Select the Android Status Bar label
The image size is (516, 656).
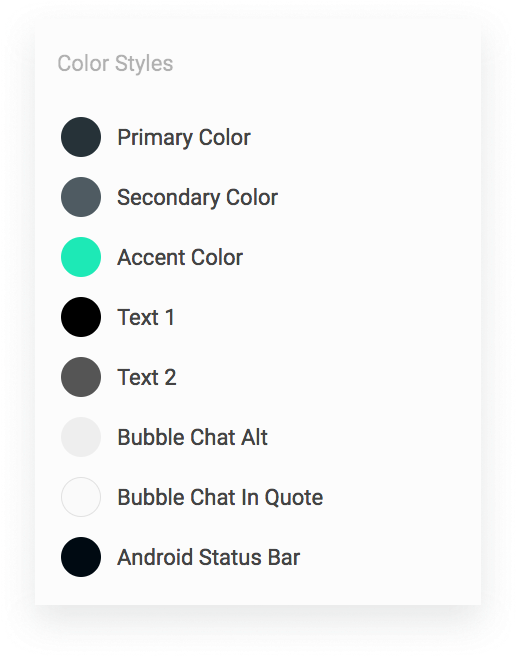[208, 557]
